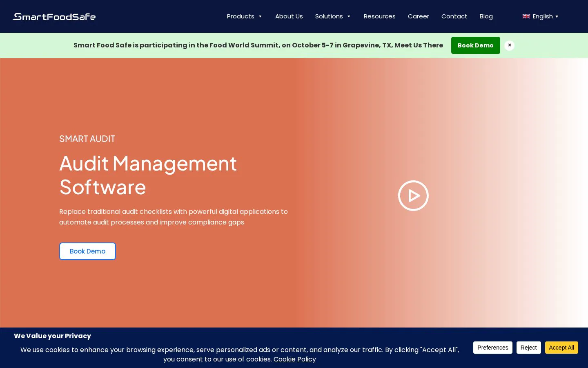Click the We Value your Privacy heading

(x=52, y=336)
